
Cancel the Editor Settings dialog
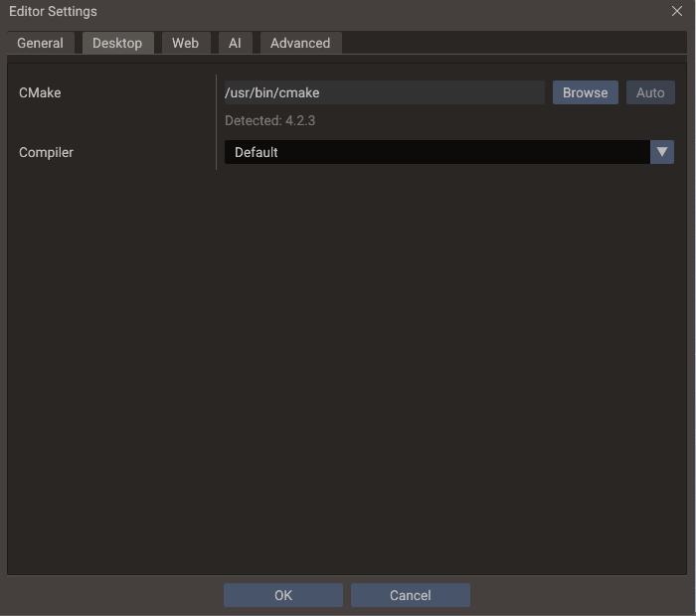coord(410,595)
